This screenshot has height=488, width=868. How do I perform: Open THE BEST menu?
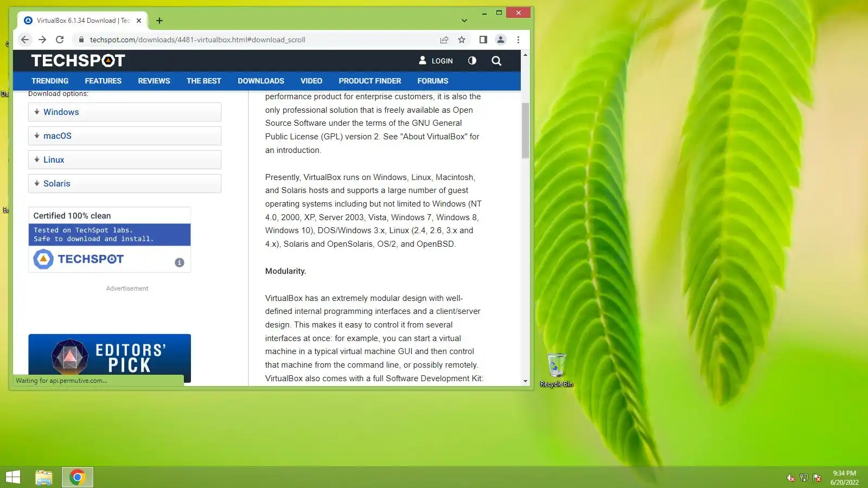[x=204, y=81]
